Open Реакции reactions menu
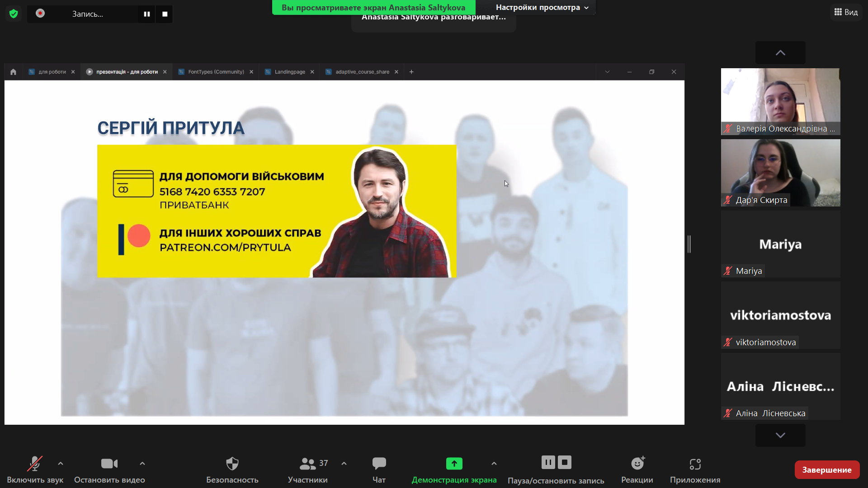The width and height of the screenshot is (868, 488). point(637,470)
